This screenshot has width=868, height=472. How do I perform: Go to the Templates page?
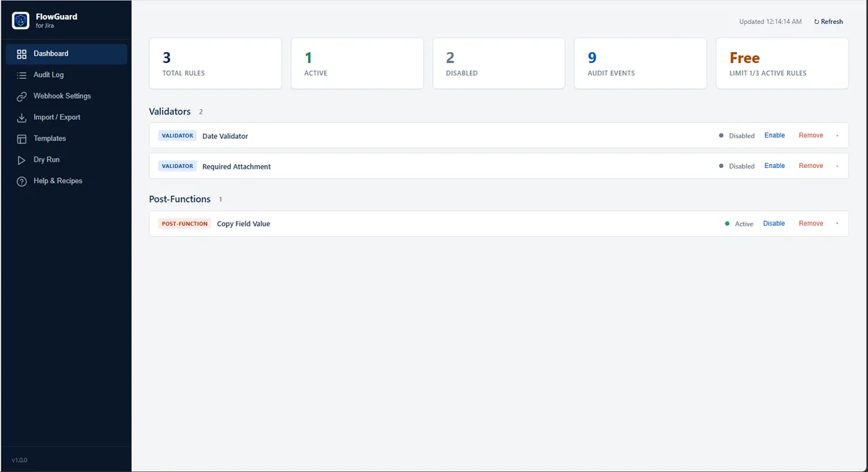[x=66, y=138]
